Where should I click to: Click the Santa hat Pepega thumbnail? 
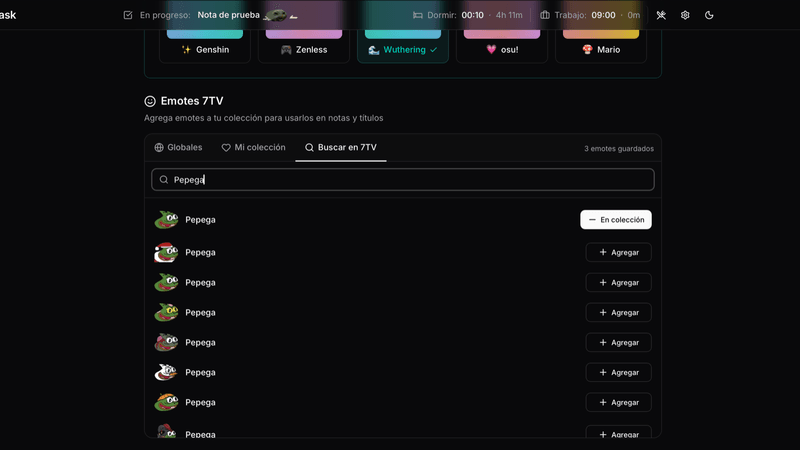166,253
